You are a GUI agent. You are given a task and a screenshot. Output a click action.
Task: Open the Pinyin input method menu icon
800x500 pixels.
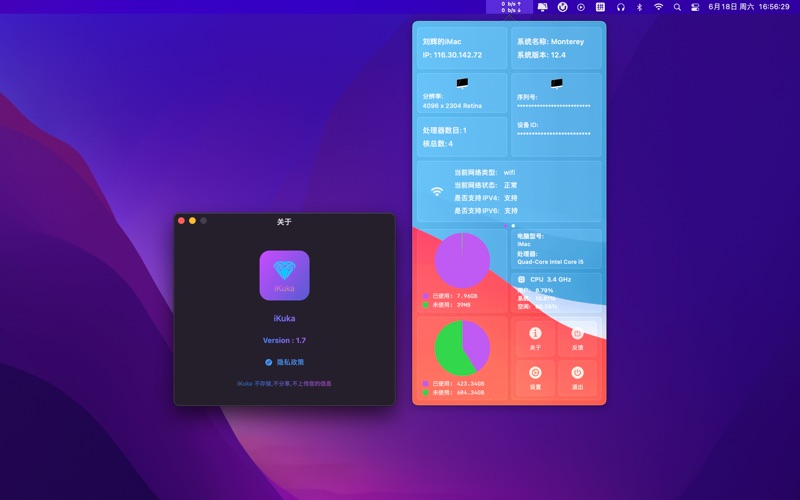click(x=601, y=7)
